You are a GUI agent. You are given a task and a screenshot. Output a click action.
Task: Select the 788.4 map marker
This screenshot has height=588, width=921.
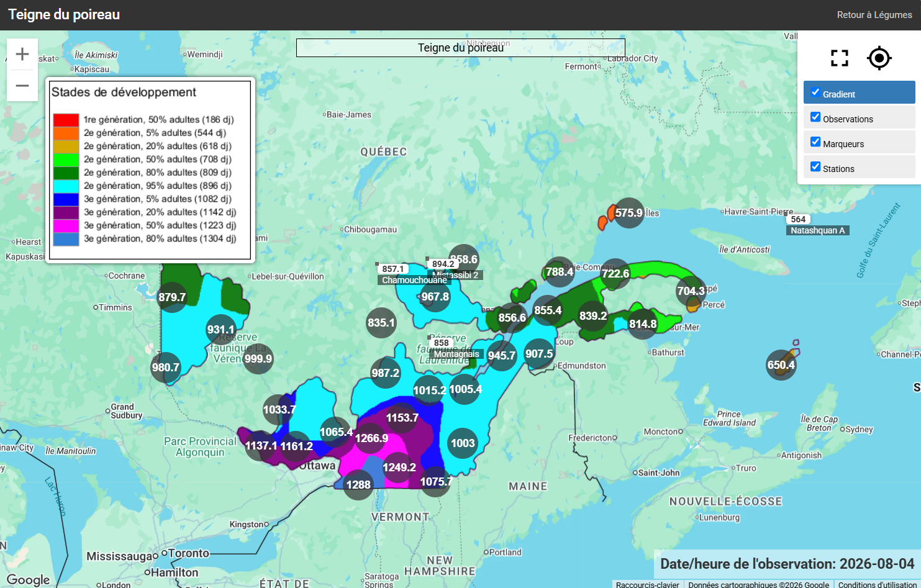tap(560, 272)
